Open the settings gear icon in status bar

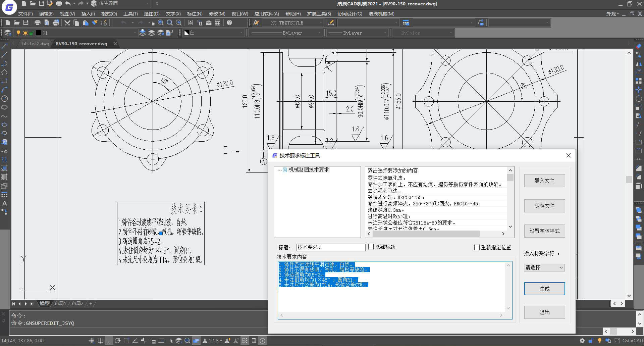pos(582,341)
